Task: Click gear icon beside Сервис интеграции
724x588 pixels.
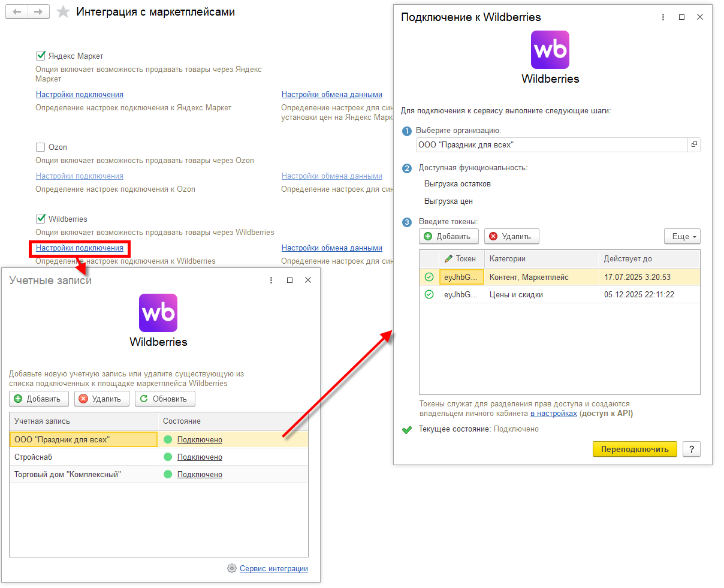Action: click(232, 568)
